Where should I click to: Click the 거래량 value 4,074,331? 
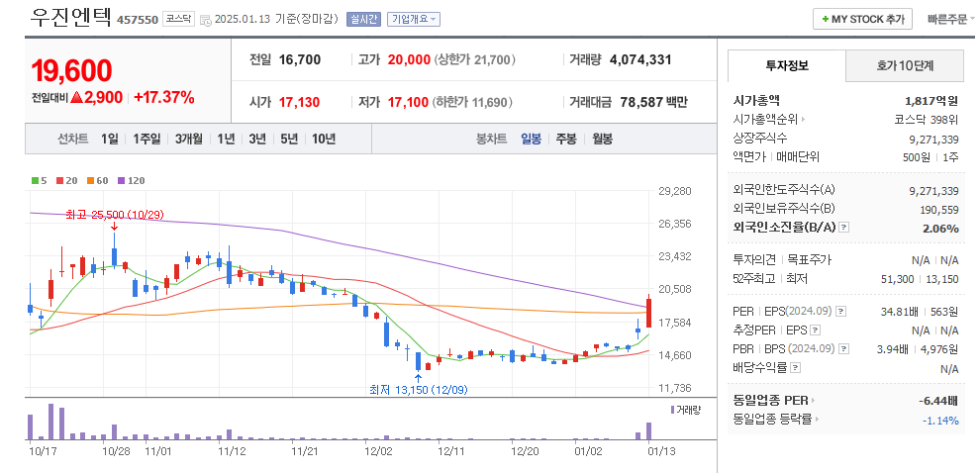(640, 60)
